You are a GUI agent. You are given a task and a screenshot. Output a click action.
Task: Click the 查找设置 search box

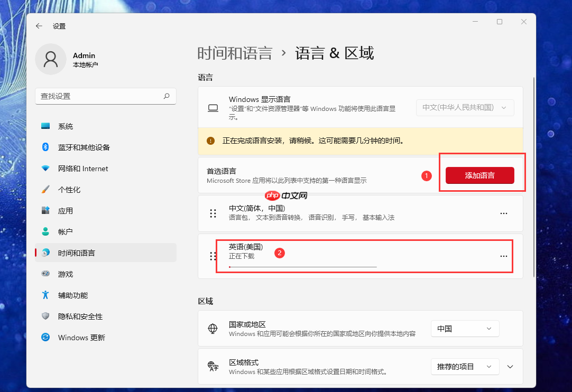pyautogui.click(x=105, y=96)
